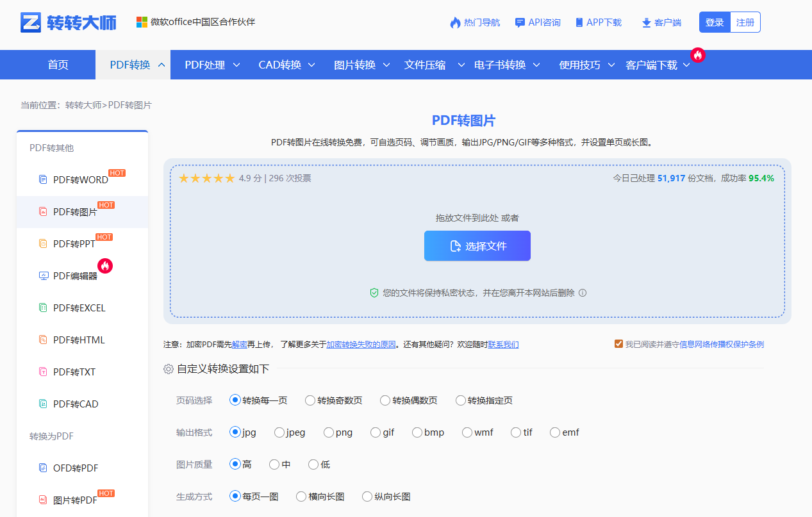Click the 转转大师 logo icon
812x517 pixels.
[x=31, y=22]
